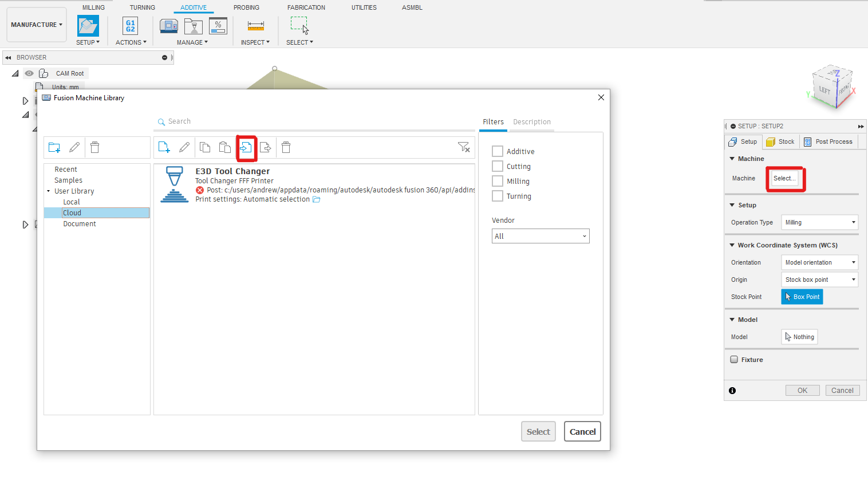Enable the Turning filter checkbox

(498, 196)
